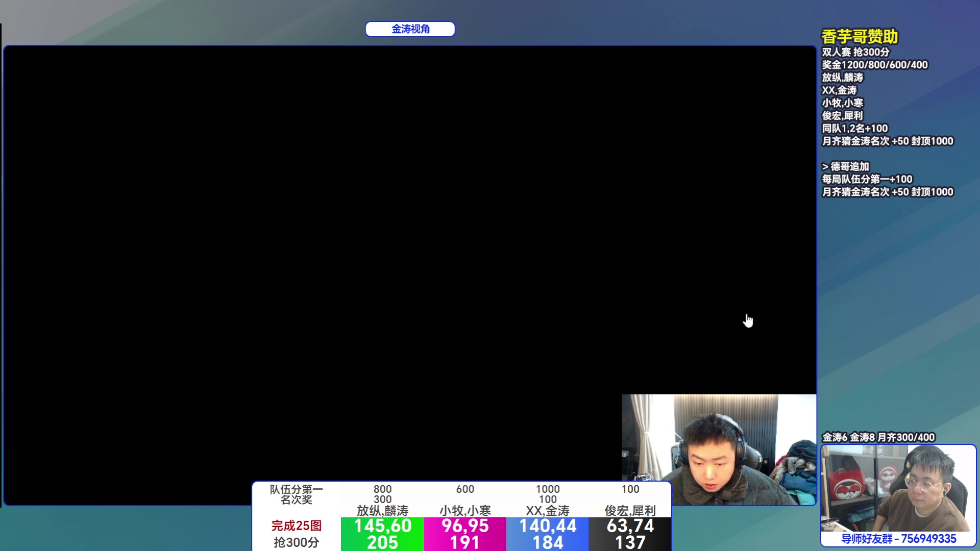Image resolution: width=980 pixels, height=551 pixels.
Task: Click the 金涛视角 label at top
Action: coord(410,29)
